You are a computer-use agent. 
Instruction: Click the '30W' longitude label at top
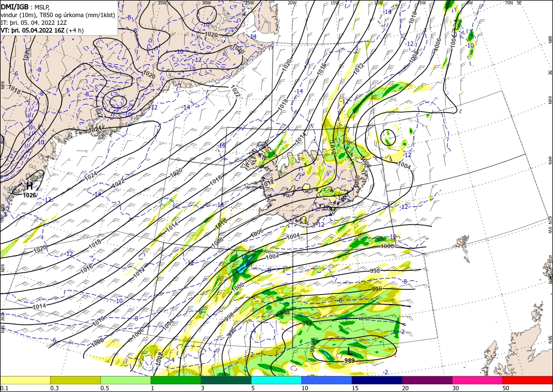click(206, 2)
